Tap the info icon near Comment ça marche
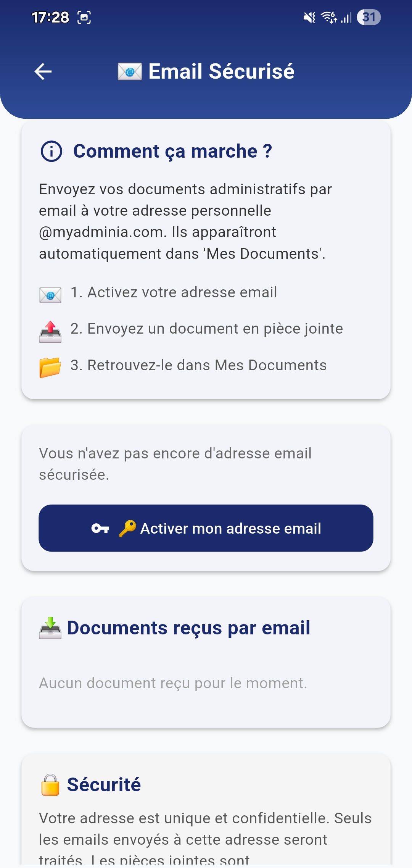Image resolution: width=412 pixels, height=868 pixels. coord(51,151)
